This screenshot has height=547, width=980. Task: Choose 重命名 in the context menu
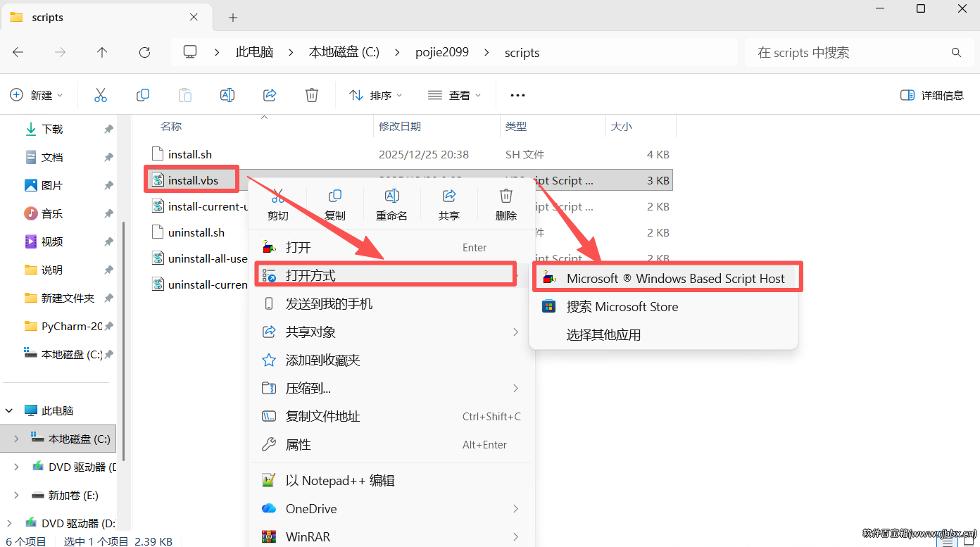coord(392,205)
